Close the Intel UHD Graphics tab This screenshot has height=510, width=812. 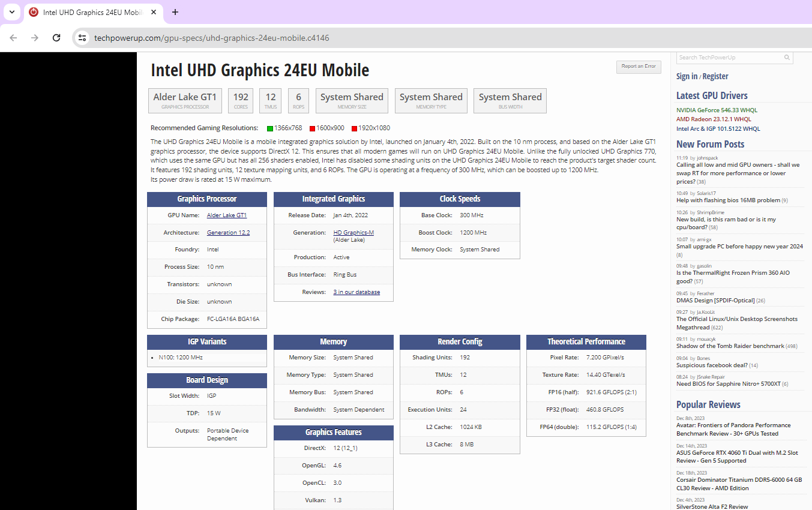pyautogui.click(x=153, y=12)
